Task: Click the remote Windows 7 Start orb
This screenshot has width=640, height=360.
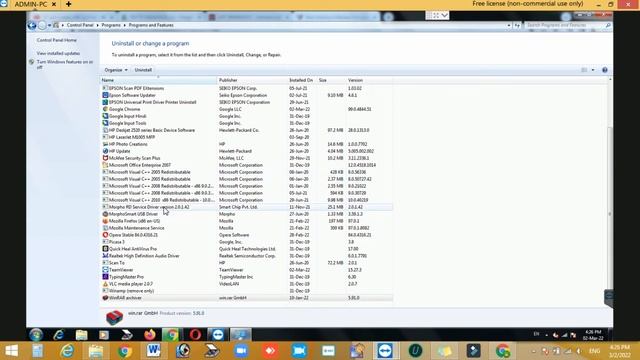Action: pos(36,335)
